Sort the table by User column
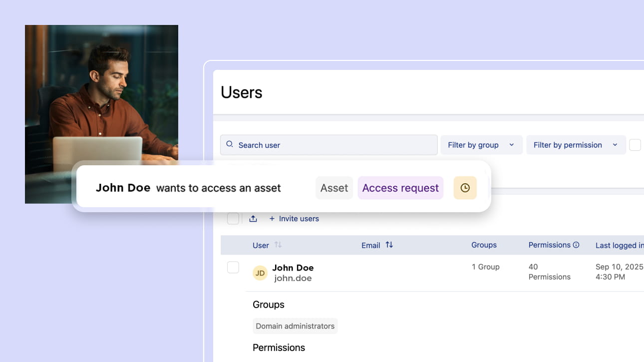Screen dimensions: 644x362 (x=278, y=245)
